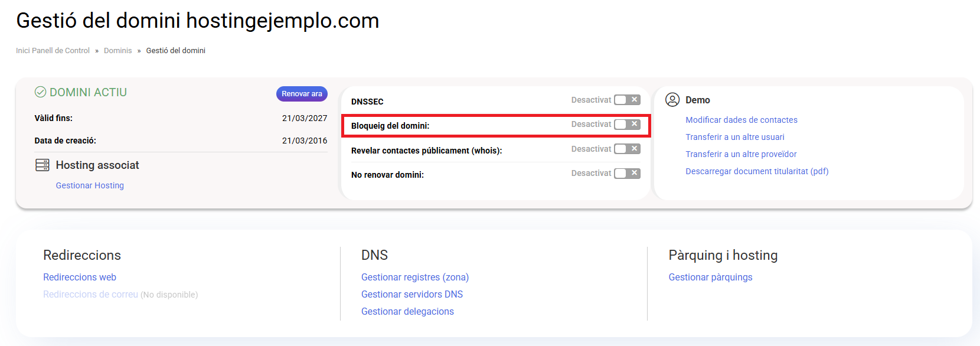Open Gestionar delegacions link
The image size is (980, 346).
tap(407, 311)
